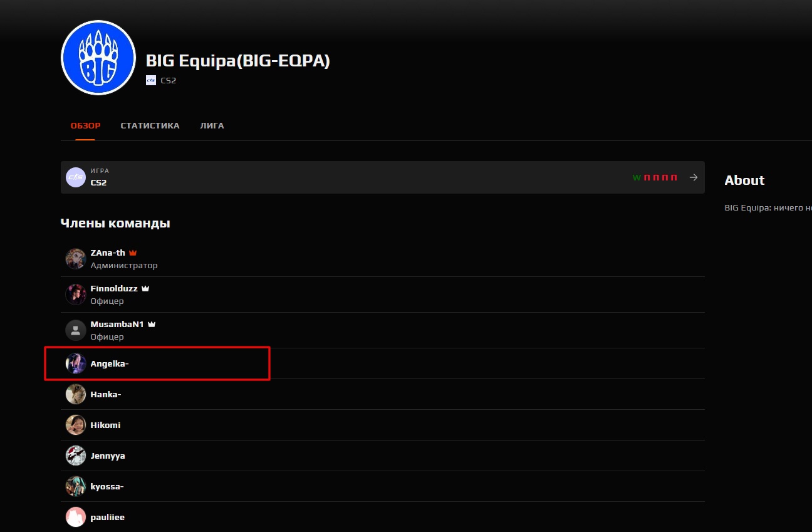Viewport: 812px width, 532px height.
Task: Click the crown icon beside Finnolduzz
Action: 145,289
